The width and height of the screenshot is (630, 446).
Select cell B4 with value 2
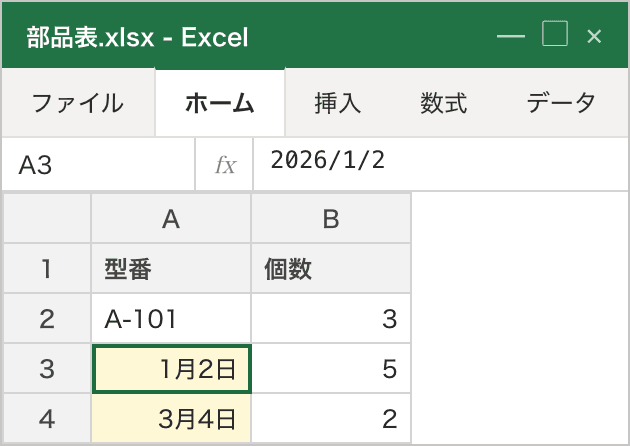pos(331,418)
